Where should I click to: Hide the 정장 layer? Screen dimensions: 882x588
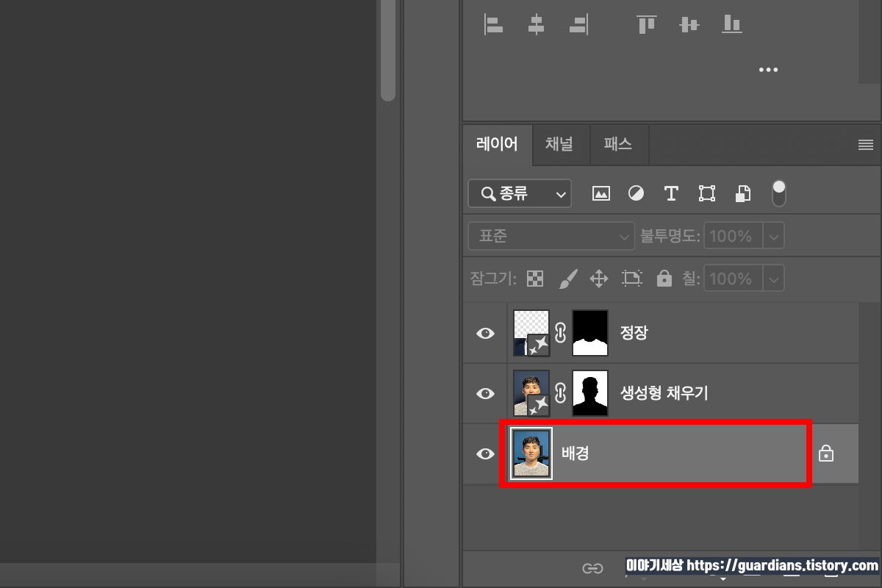click(x=485, y=333)
